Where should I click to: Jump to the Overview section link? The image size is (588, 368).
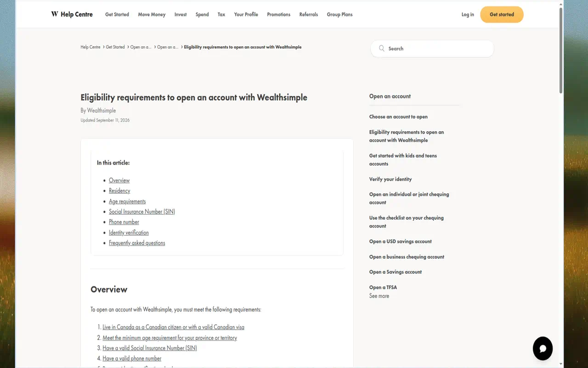click(119, 180)
